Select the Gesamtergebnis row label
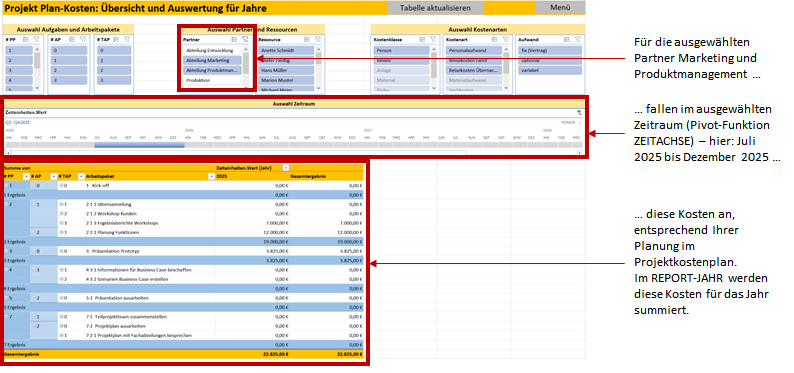Screen dimensions: 794x373 coord(20,354)
